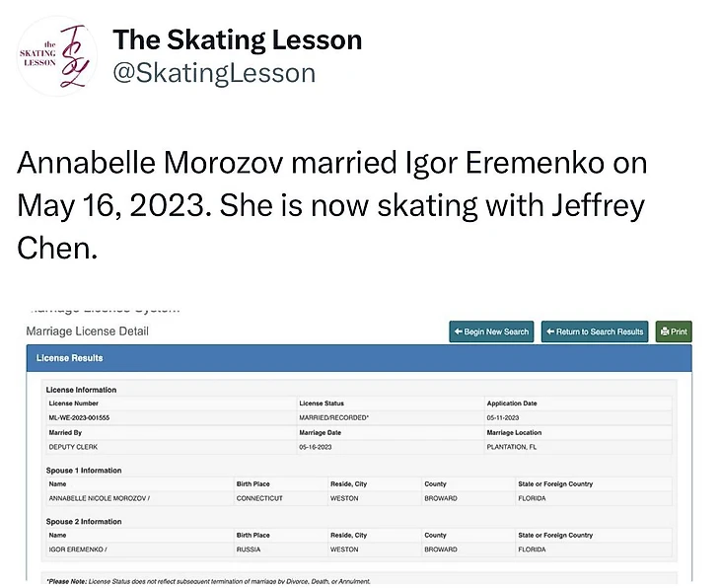This screenshot has height=588, width=720.
Task: Click the DEPUTY CLERK married-by value
Action: pos(70,446)
